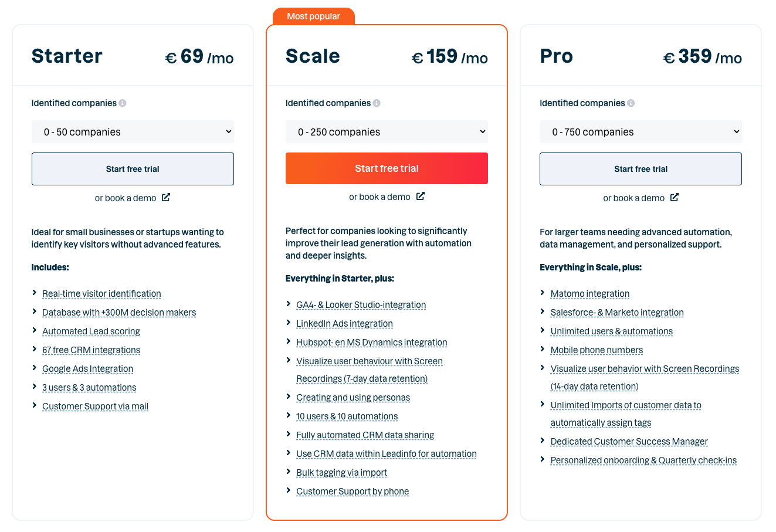Screen dimensions: 776x532
Task: Click external link icon under Scale trial button
Action: point(420,196)
